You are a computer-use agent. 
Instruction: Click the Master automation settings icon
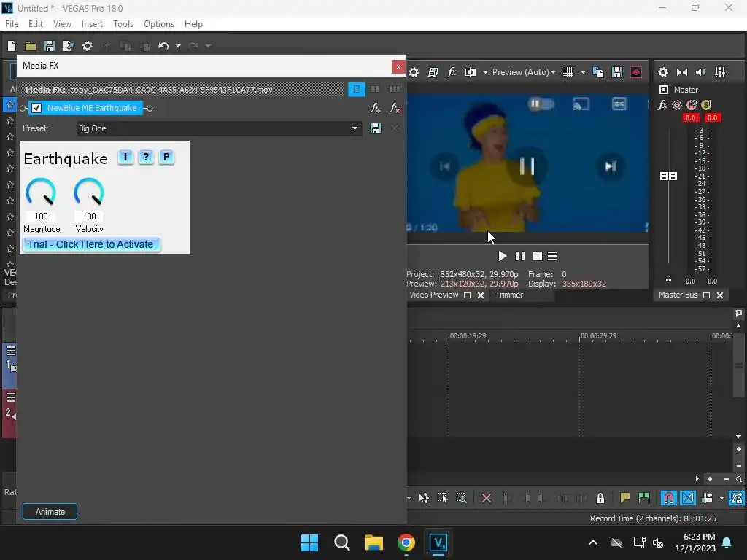(x=677, y=105)
